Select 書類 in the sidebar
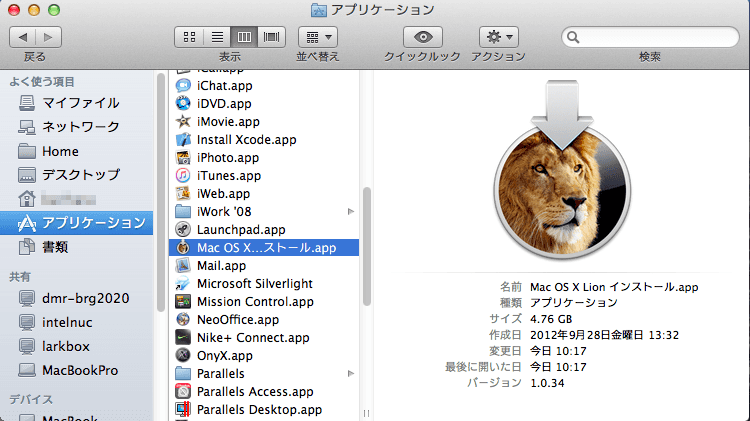The image size is (750, 421). (x=77, y=247)
